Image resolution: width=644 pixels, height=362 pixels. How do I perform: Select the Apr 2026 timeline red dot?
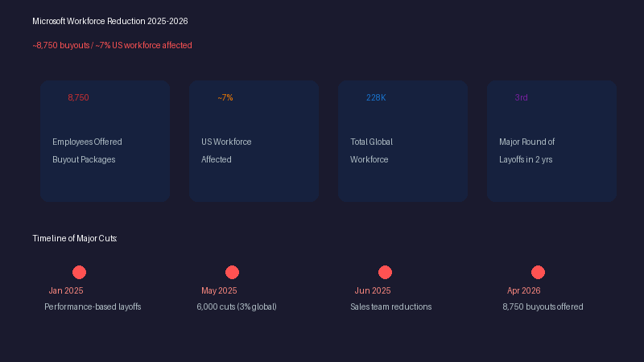(x=538, y=273)
